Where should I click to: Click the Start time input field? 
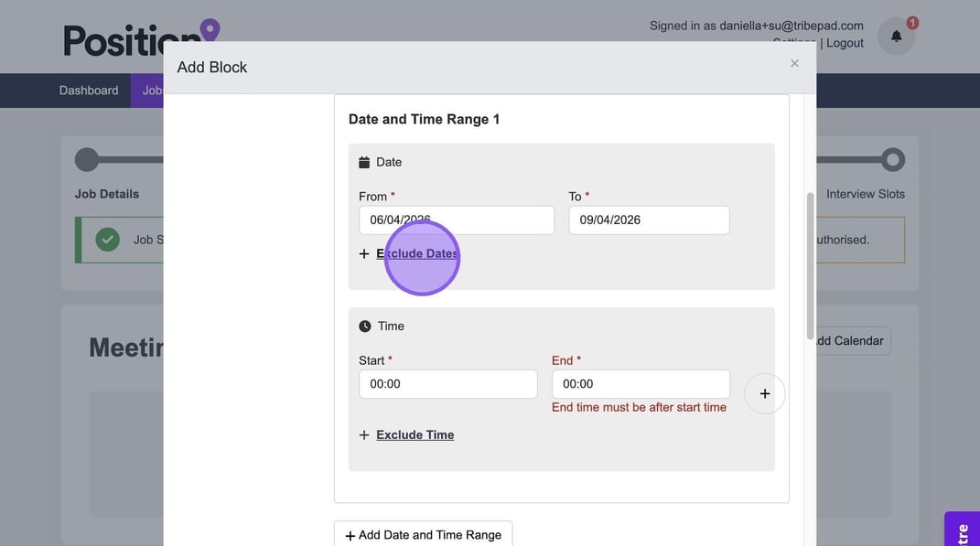click(447, 384)
